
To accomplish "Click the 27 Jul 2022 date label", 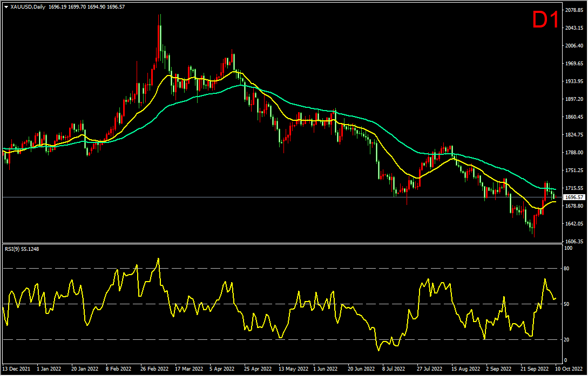I will 430,369.
